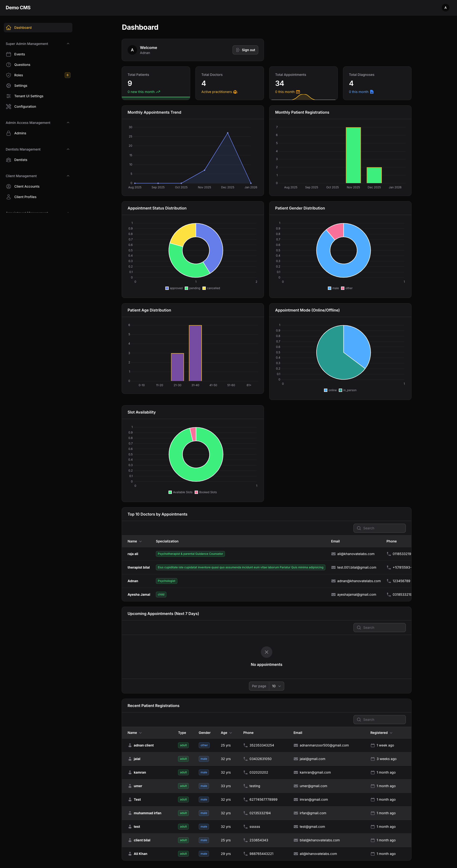This screenshot has width=457, height=868.
Task: Click the Sign out button
Action: 245,50
